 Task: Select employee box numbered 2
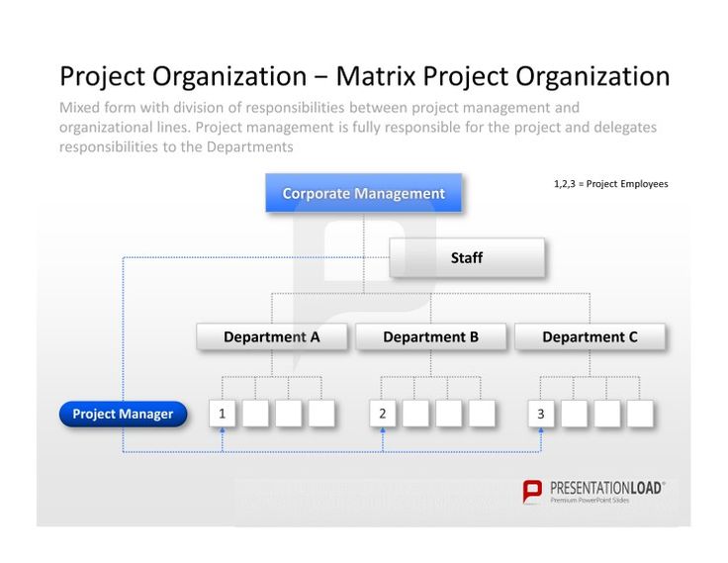[383, 414]
